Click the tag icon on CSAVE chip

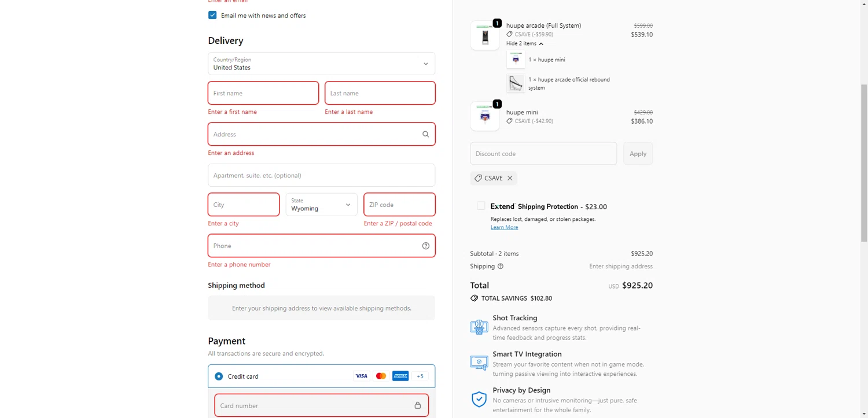[x=478, y=178]
